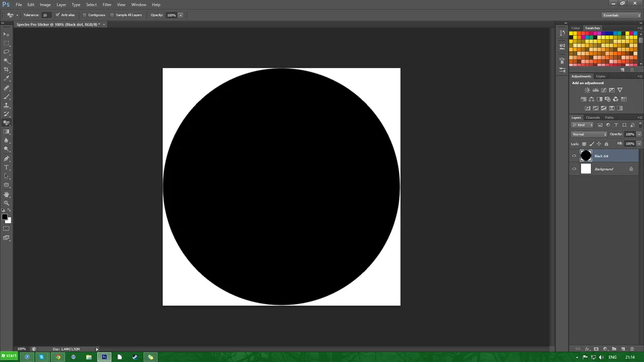The width and height of the screenshot is (644, 362).
Task: Select the Horizontal Type tool
Action: pos(6,167)
